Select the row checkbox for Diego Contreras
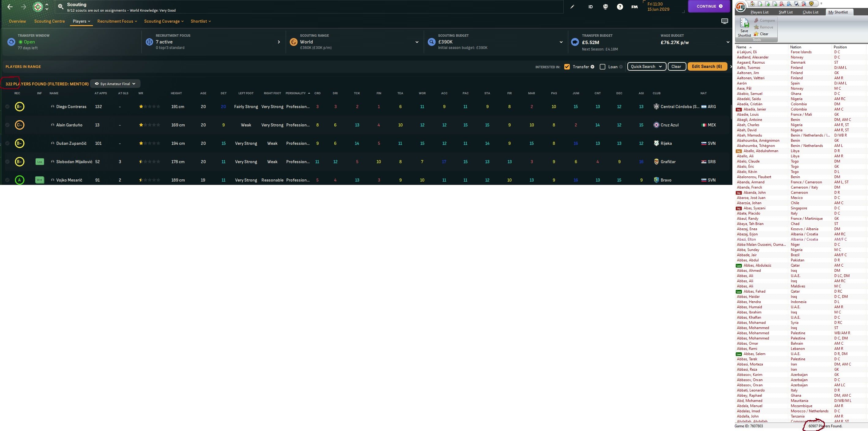 click(7, 107)
